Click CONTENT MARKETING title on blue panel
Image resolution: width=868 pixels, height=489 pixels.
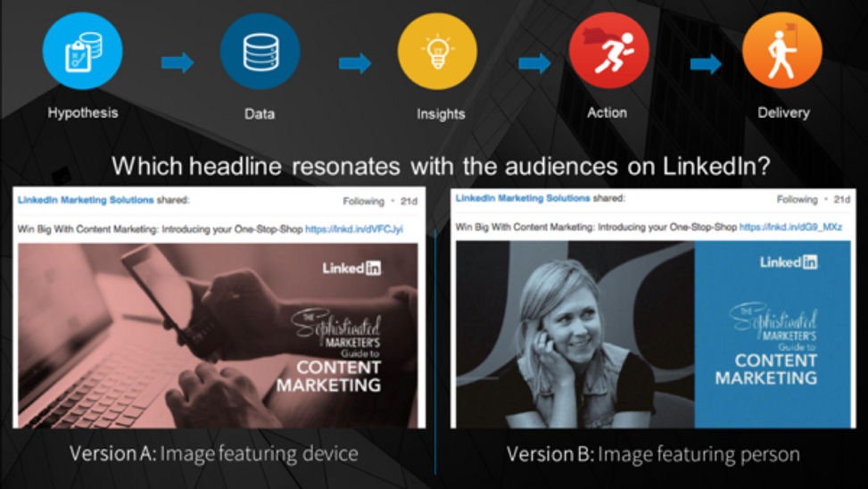tap(766, 369)
